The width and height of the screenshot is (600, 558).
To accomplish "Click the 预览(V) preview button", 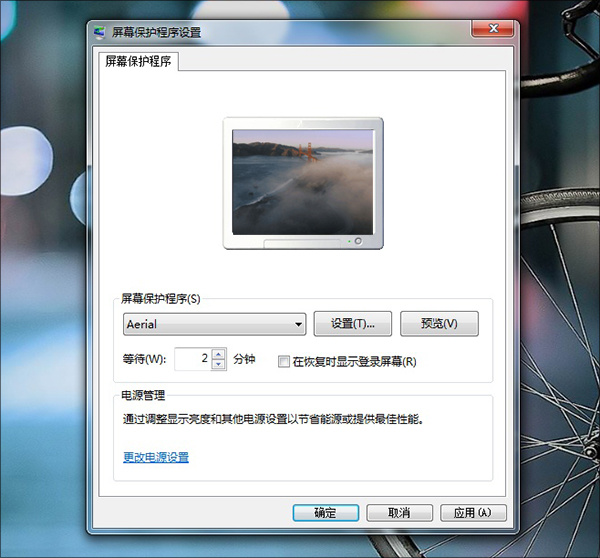I will pos(439,324).
